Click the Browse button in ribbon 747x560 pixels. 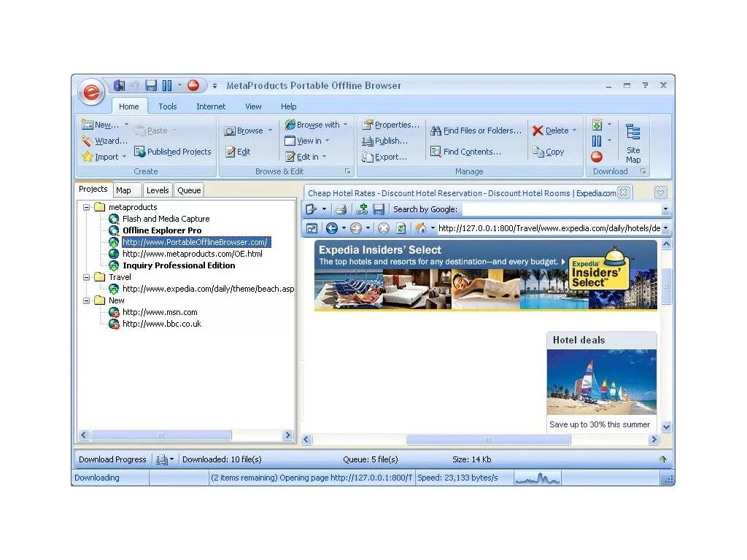click(244, 131)
